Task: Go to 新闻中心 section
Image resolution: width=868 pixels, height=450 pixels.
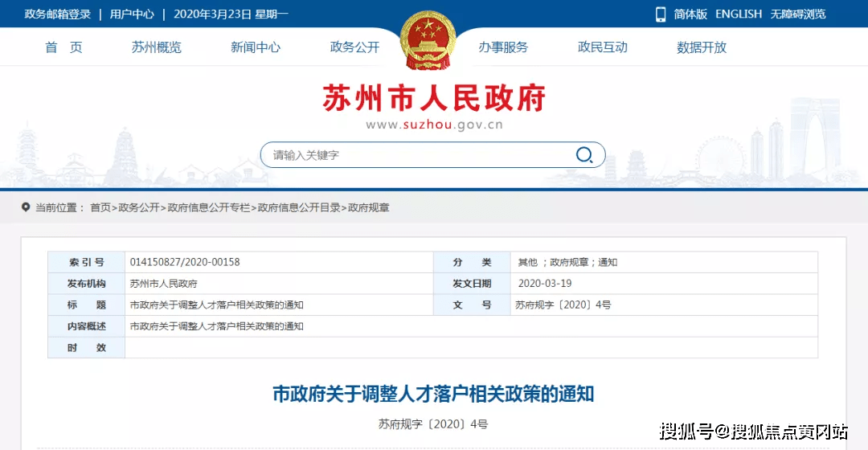Action: point(256,47)
